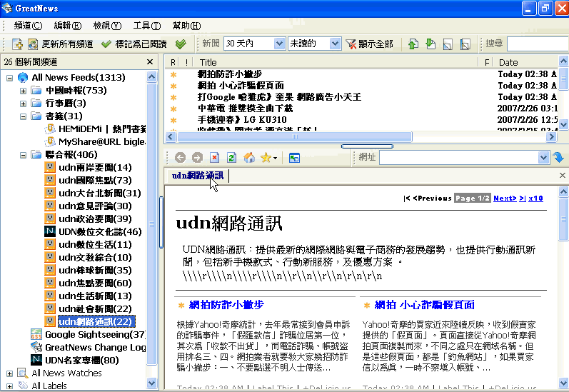Click the x10 page link
Image resolution: width=569 pixels, height=392 pixels.
535,198
